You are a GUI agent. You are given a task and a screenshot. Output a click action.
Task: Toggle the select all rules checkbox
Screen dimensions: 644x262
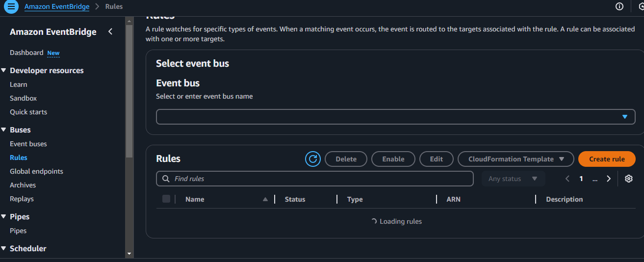(x=166, y=199)
